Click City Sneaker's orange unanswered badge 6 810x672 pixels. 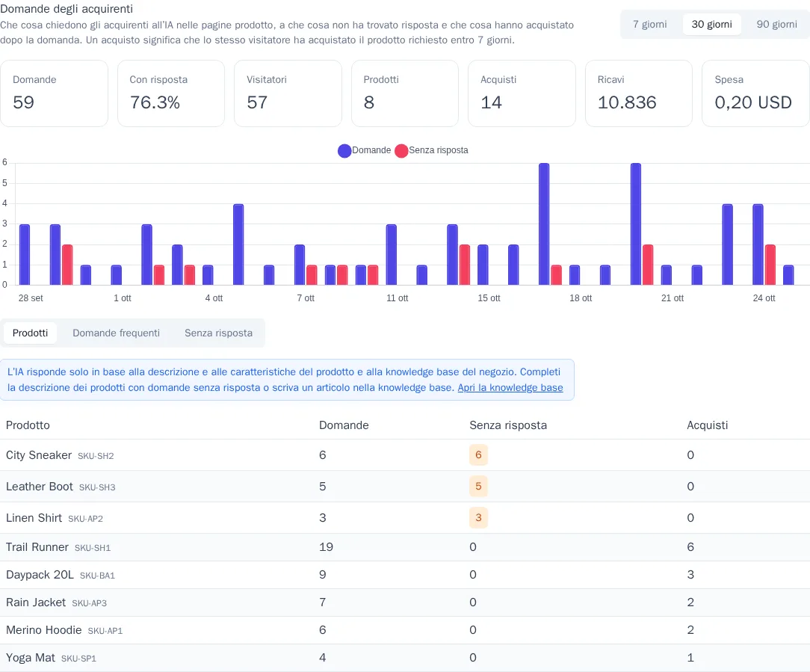pos(478,455)
